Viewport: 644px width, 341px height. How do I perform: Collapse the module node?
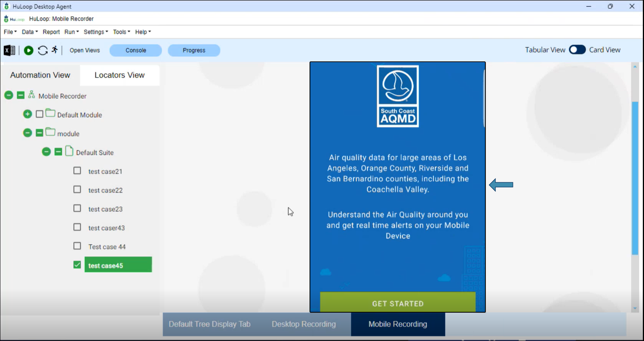click(27, 133)
